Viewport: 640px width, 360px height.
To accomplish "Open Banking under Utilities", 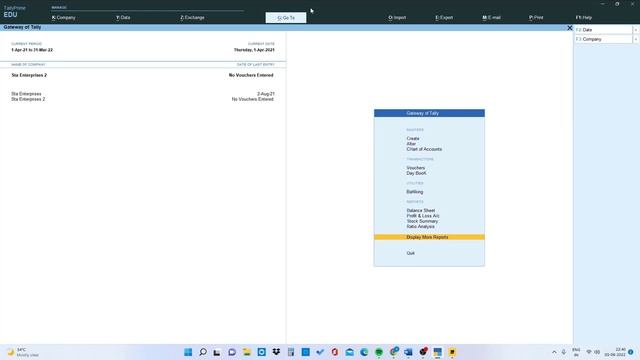I will pyautogui.click(x=415, y=192).
